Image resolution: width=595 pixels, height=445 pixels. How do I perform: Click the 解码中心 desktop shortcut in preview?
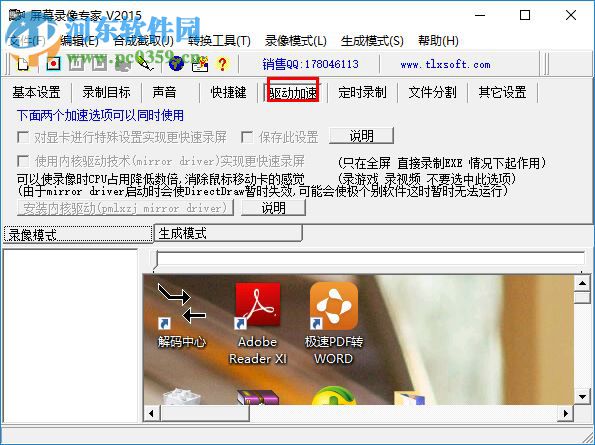(x=182, y=316)
